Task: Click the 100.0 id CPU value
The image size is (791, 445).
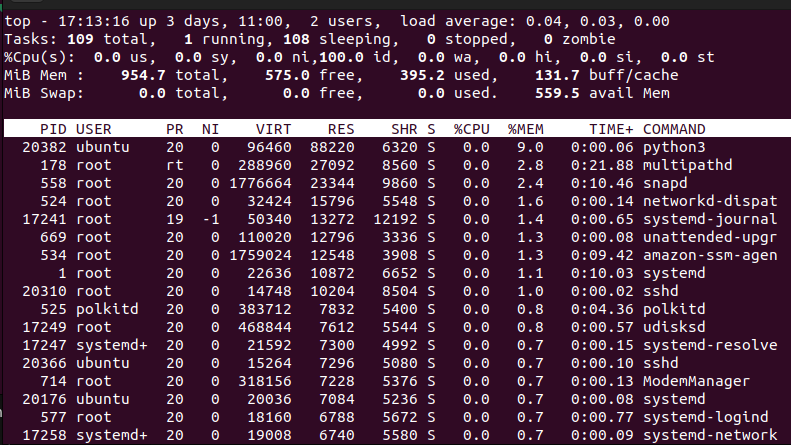Action: 341,57
